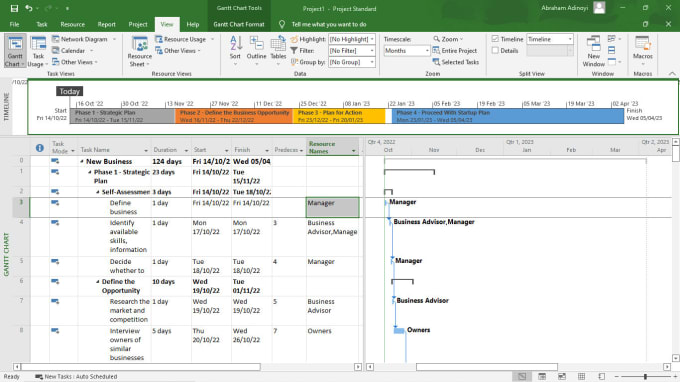Open the Gantt Chart view button
Viewport: 680px width, 382px height.
tap(15, 51)
